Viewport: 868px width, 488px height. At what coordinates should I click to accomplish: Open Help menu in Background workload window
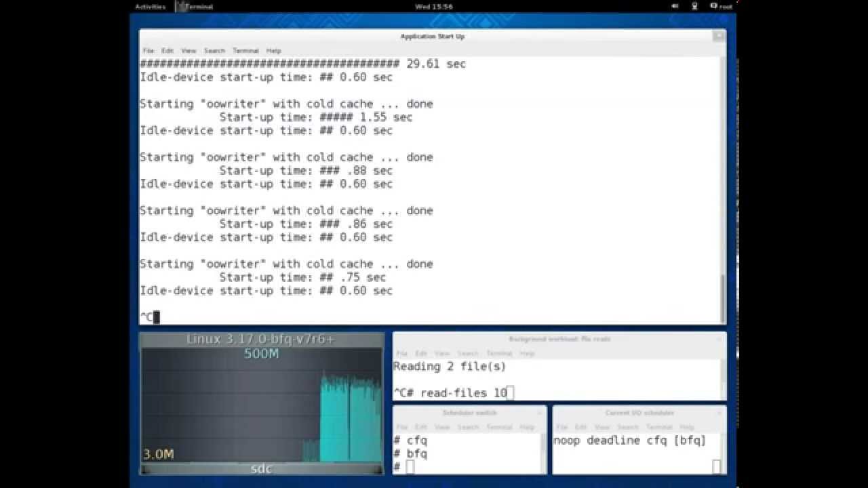(x=527, y=353)
